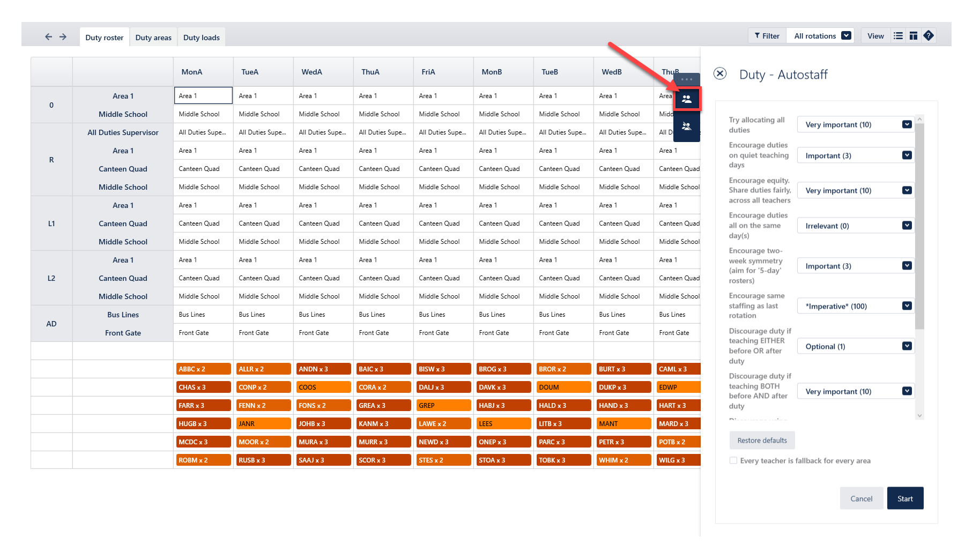Click the Filter button
980x559 pixels.
coord(767,36)
